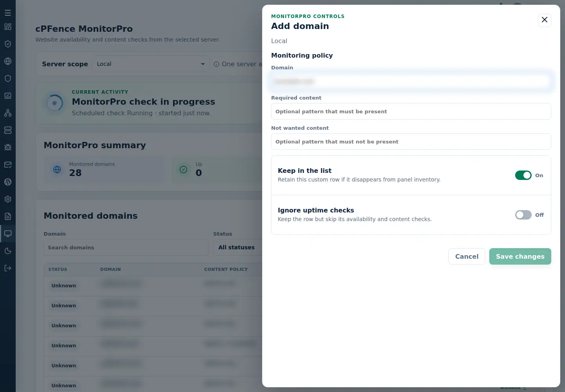This screenshot has width=565, height=392.
Task: Click the CONTENT POLICY column header
Action: [x=226, y=269]
